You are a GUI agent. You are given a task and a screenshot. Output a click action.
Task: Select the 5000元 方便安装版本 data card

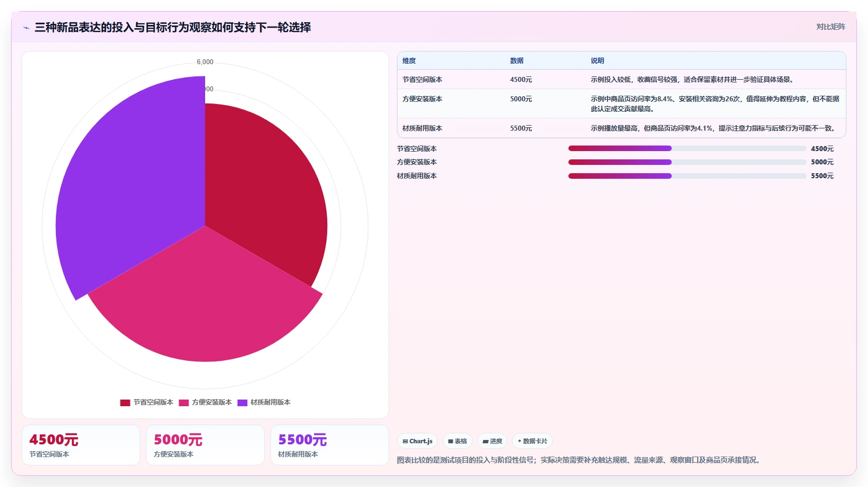pos(205,445)
